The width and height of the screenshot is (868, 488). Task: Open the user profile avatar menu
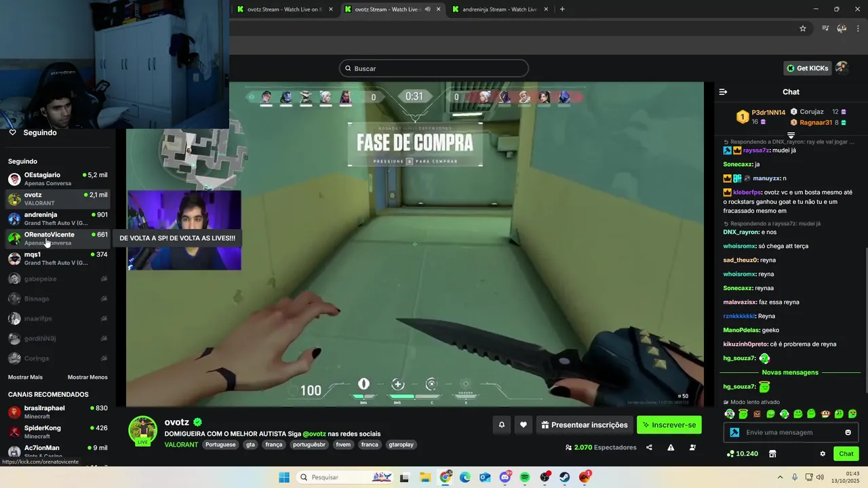click(842, 68)
